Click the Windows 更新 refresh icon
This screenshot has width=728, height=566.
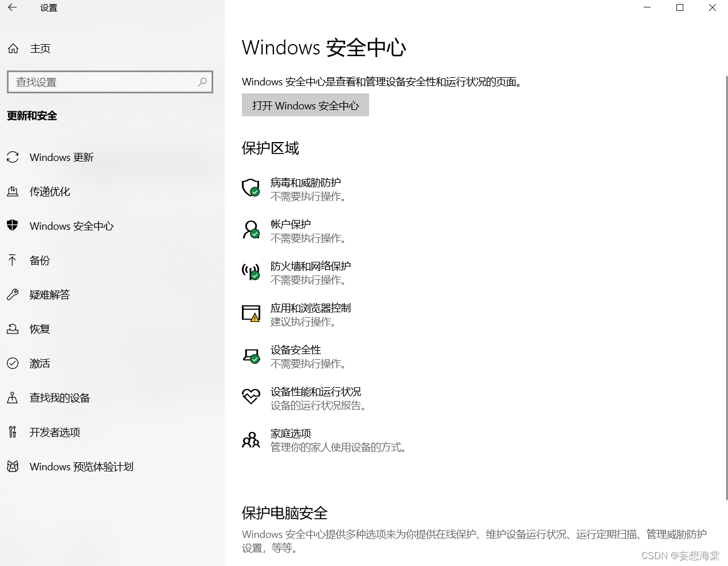pos(13,157)
